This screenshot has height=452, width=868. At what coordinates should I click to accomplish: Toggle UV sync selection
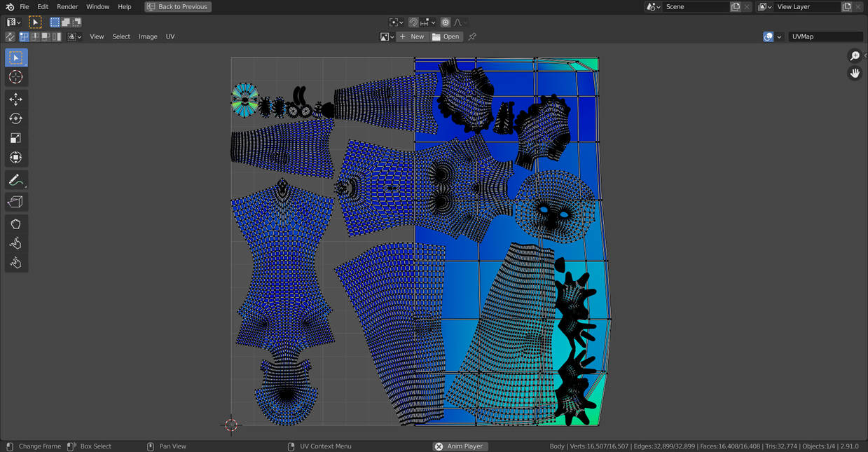[10, 36]
